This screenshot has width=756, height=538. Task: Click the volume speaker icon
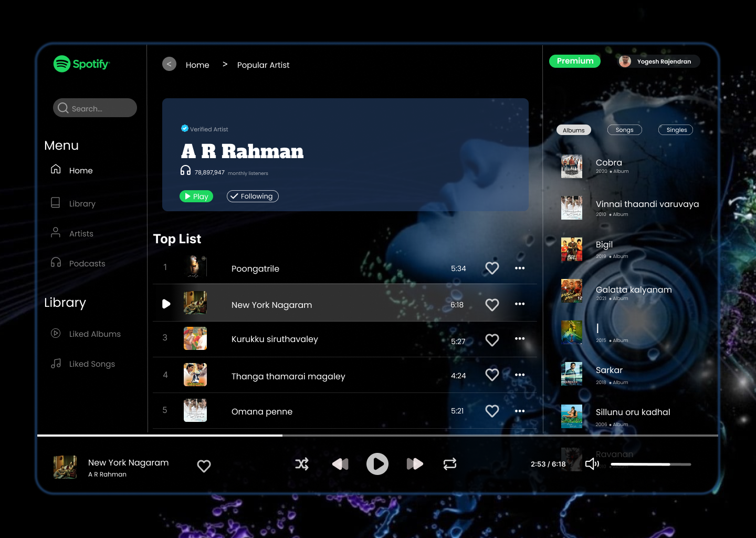[x=592, y=464]
